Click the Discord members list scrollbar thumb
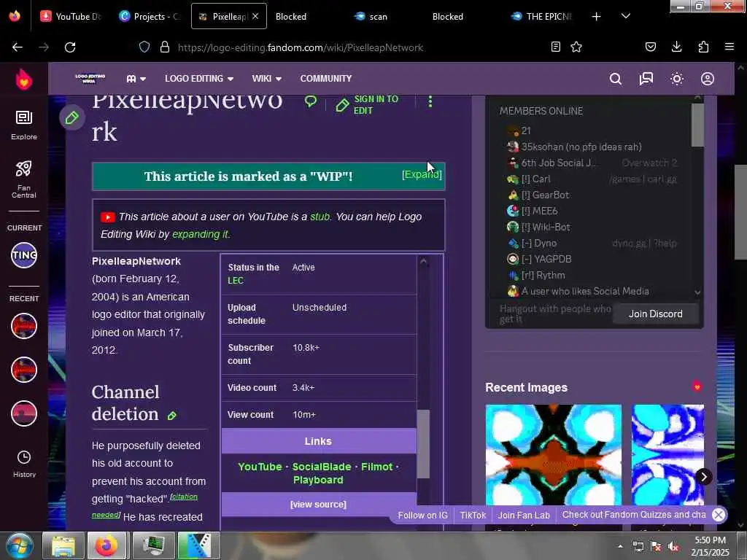Image resolution: width=747 pixels, height=560 pixels. point(697,125)
